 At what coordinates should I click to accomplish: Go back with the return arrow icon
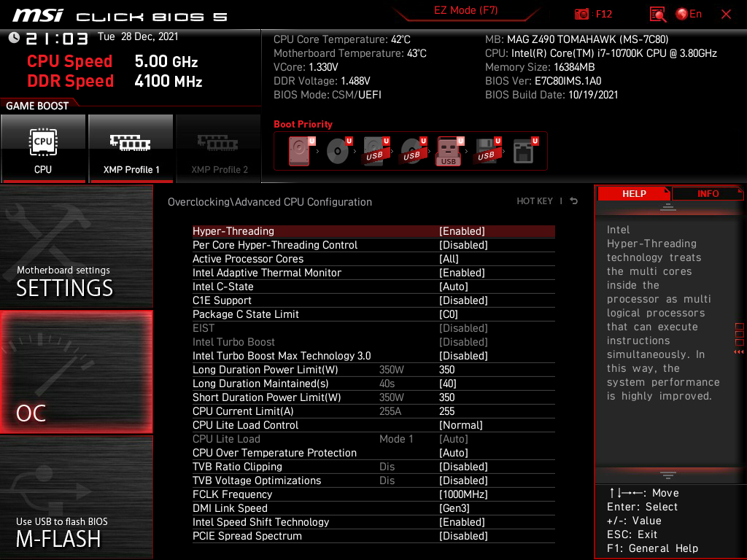click(574, 201)
